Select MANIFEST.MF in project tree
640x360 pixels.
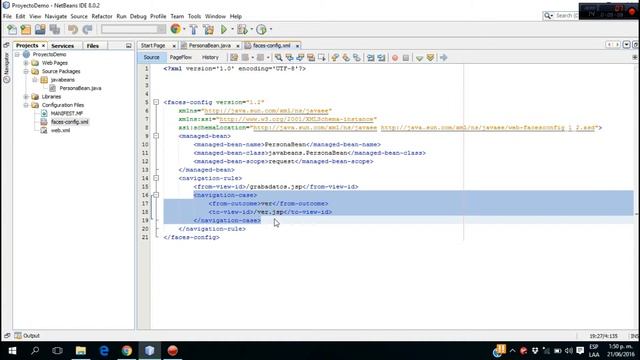[67, 113]
